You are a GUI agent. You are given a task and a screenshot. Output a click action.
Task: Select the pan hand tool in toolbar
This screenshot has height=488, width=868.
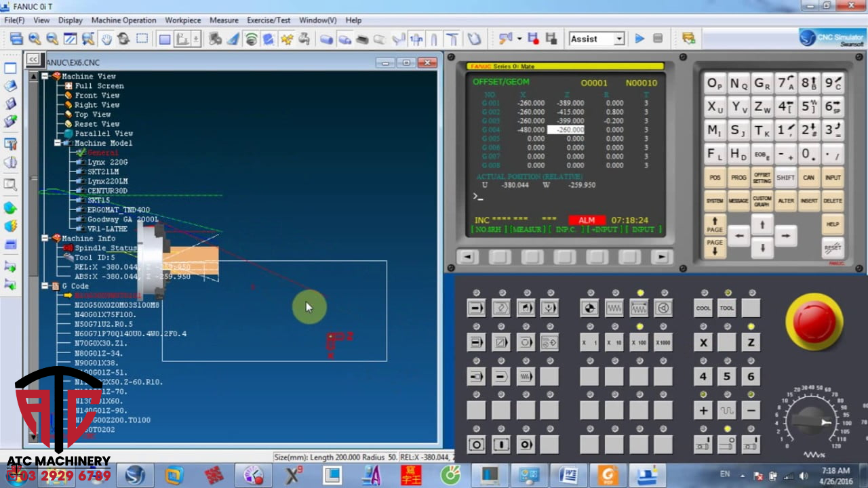pyautogui.click(x=106, y=39)
